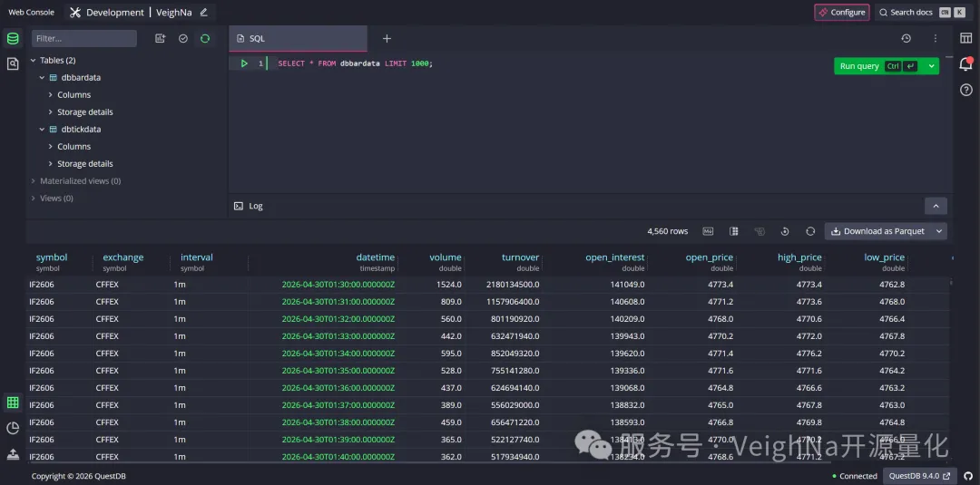Screen dimensions: 980x485
Task: Click the high_price column header
Action: (799, 257)
